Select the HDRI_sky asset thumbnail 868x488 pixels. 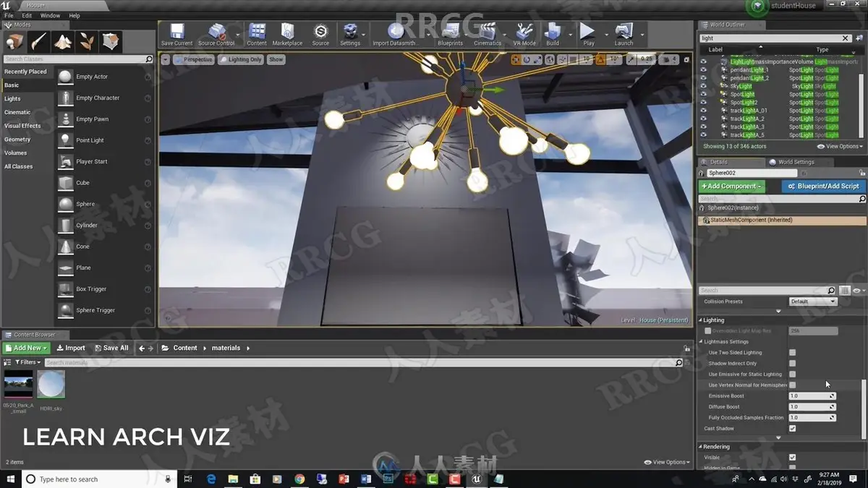[x=51, y=385]
